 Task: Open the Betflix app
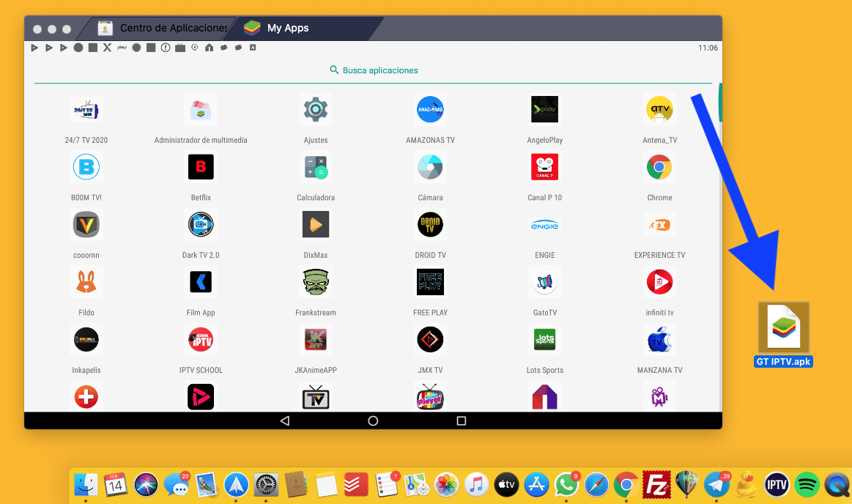[x=201, y=166]
